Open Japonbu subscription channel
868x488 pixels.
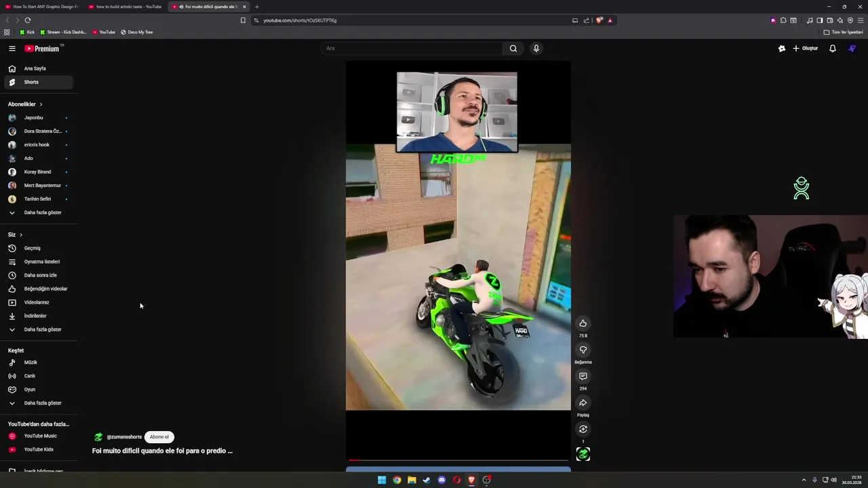click(38, 117)
